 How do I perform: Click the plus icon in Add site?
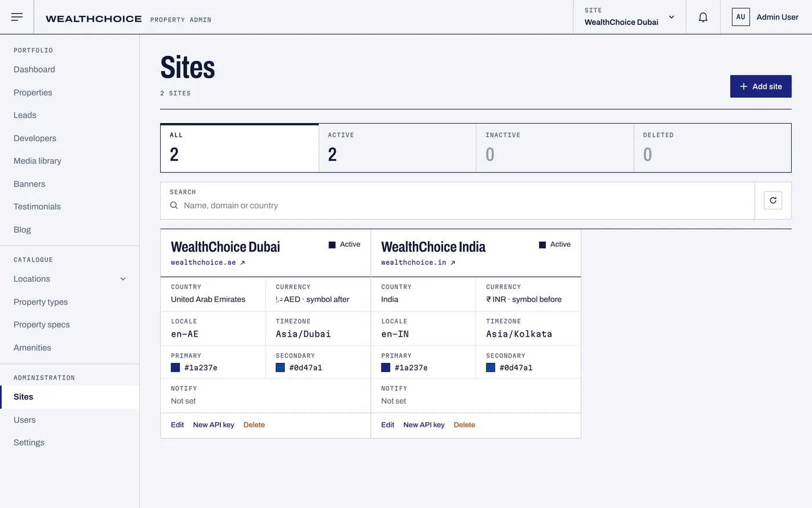point(744,87)
